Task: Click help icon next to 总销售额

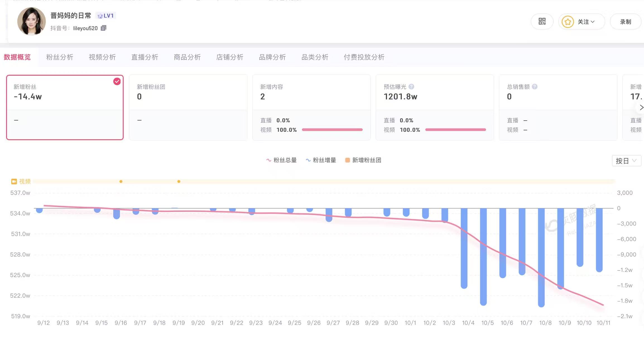Action: 535,87
